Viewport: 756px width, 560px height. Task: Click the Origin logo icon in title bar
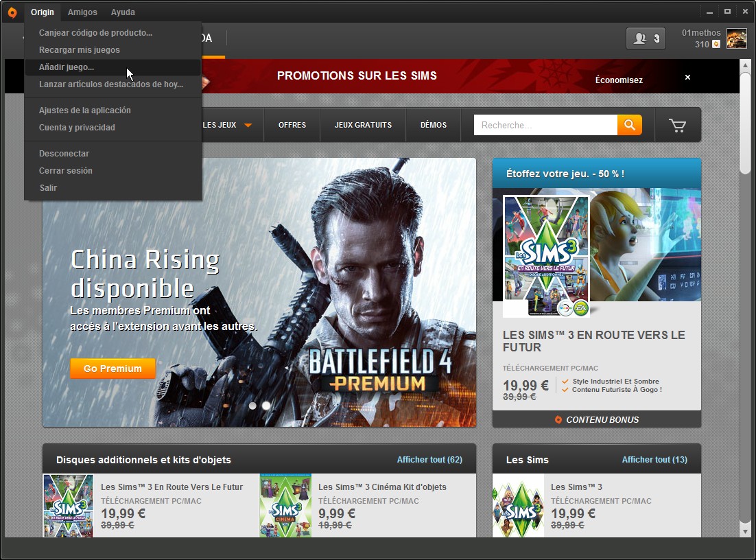(x=12, y=12)
